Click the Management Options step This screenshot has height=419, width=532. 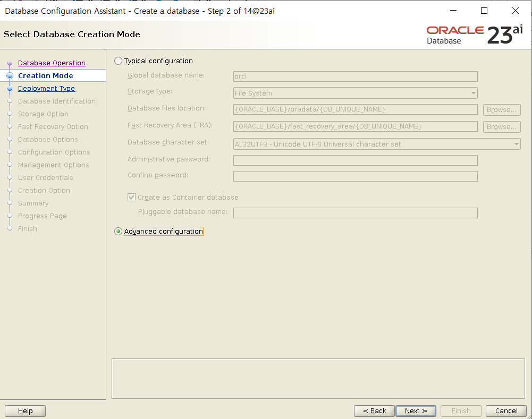point(53,165)
